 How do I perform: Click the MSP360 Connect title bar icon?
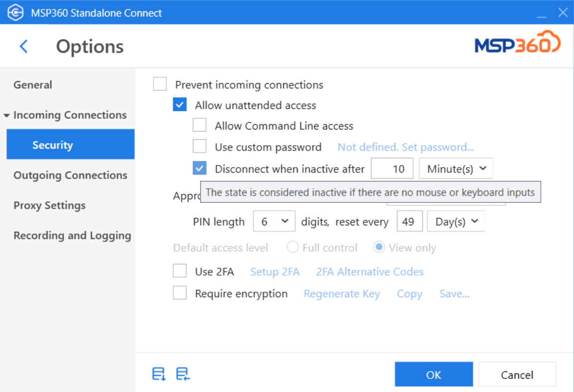click(x=15, y=12)
